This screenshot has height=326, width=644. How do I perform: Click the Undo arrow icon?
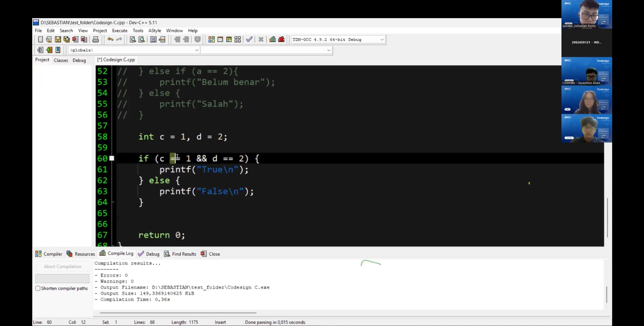110,39
